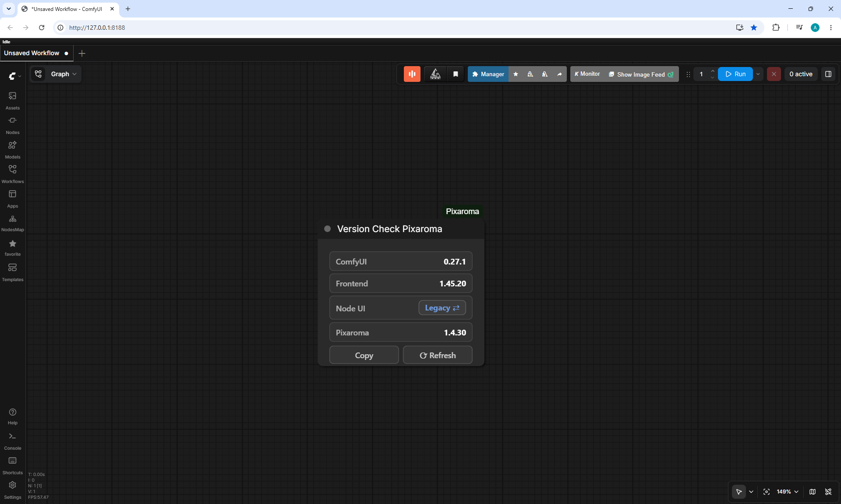Open the Help menu in sidebar
Screen dimensions: 841x504
click(13, 416)
